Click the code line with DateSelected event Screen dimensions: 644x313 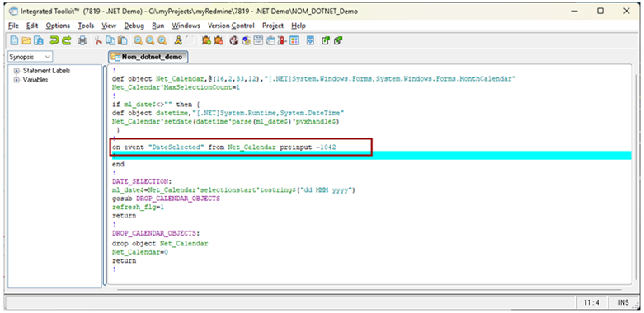pyautogui.click(x=223, y=147)
